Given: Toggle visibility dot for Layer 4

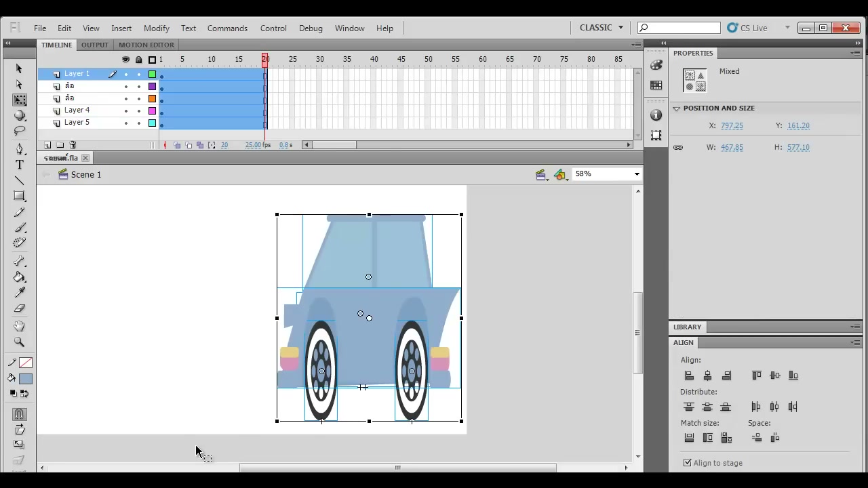Looking at the screenshot, I should pyautogui.click(x=125, y=110).
